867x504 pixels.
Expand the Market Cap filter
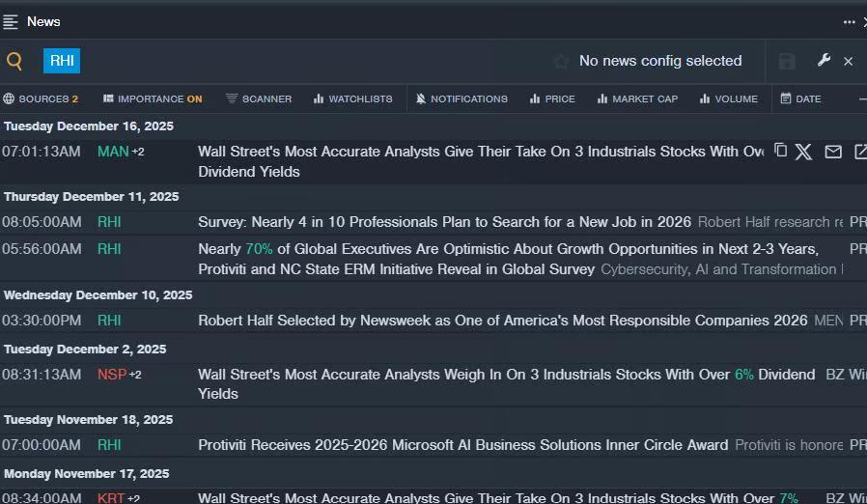[x=637, y=98]
